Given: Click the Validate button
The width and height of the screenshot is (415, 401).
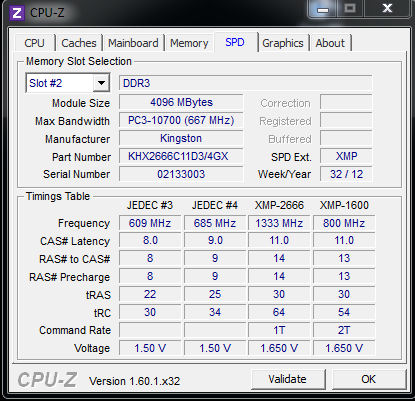Looking at the screenshot, I should [x=288, y=379].
